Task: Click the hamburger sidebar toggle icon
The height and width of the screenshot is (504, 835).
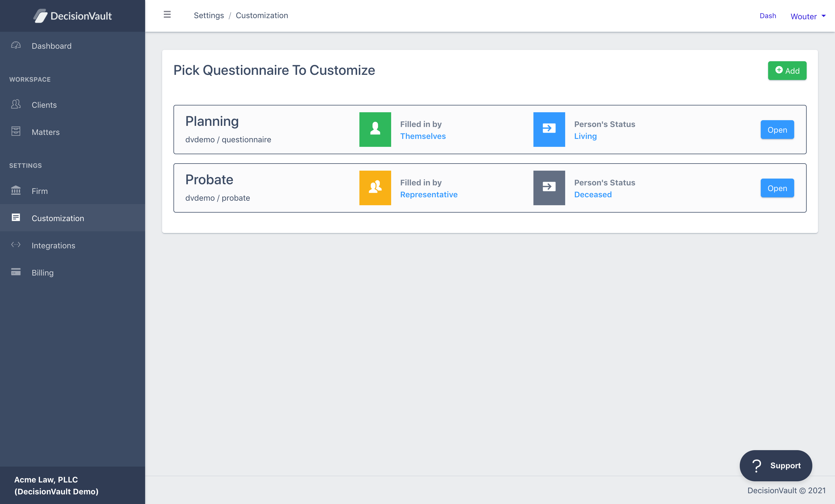Action: point(167,14)
